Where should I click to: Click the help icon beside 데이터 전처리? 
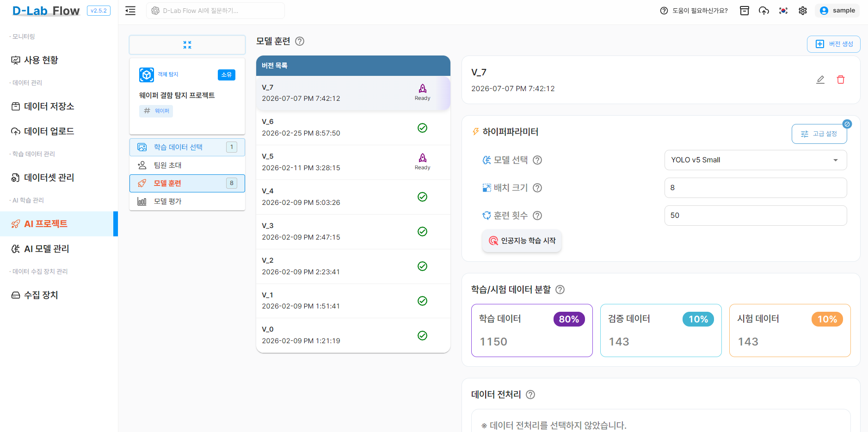(530, 395)
